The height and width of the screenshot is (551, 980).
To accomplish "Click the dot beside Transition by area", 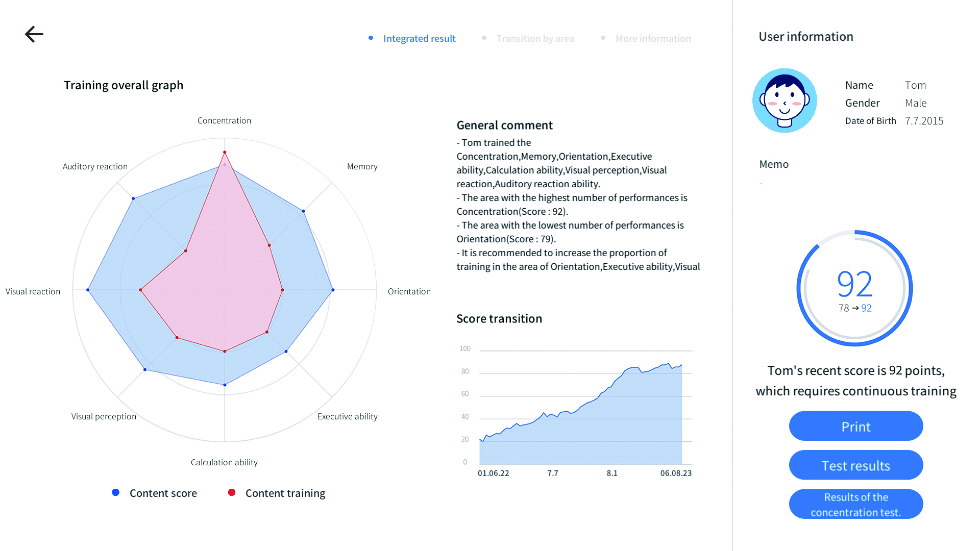I will point(484,38).
